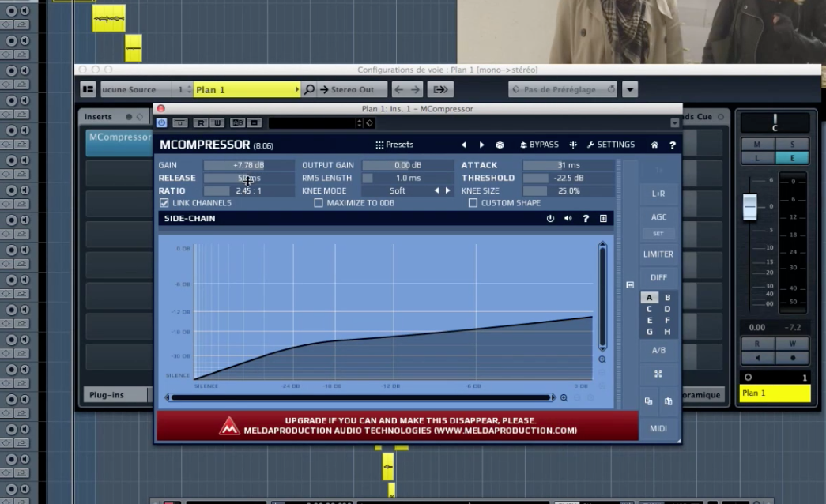
Task: Open the MIDI settings button
Action: [658, 428]
